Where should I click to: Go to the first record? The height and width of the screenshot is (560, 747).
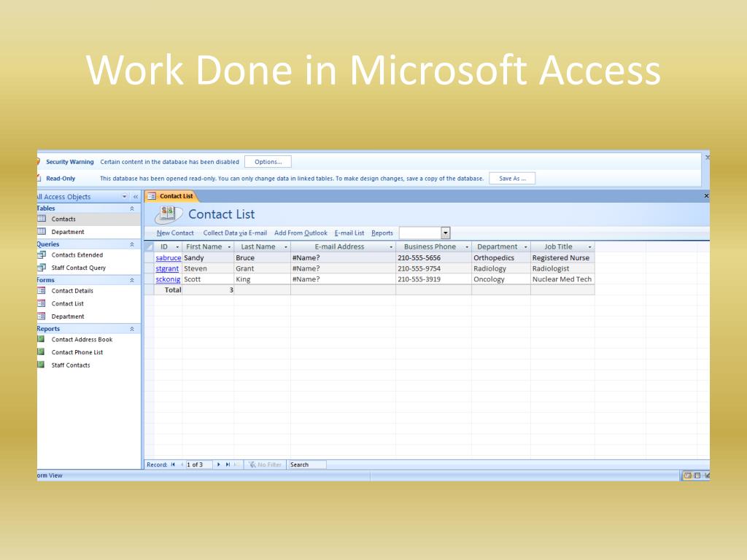tap(173, 464)
